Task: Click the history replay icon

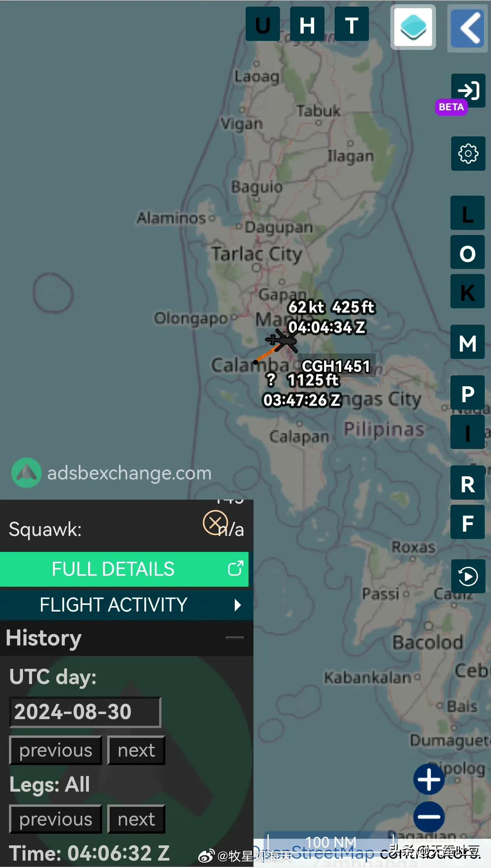Action: pyautogui.click(x=468, y=576)
